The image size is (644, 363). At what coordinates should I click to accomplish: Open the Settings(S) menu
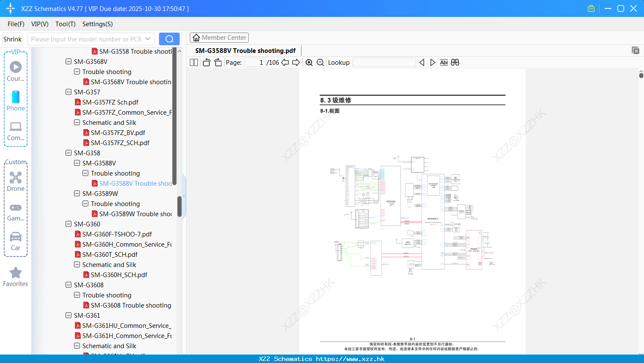pyautogui.click(x=98, y=24)
